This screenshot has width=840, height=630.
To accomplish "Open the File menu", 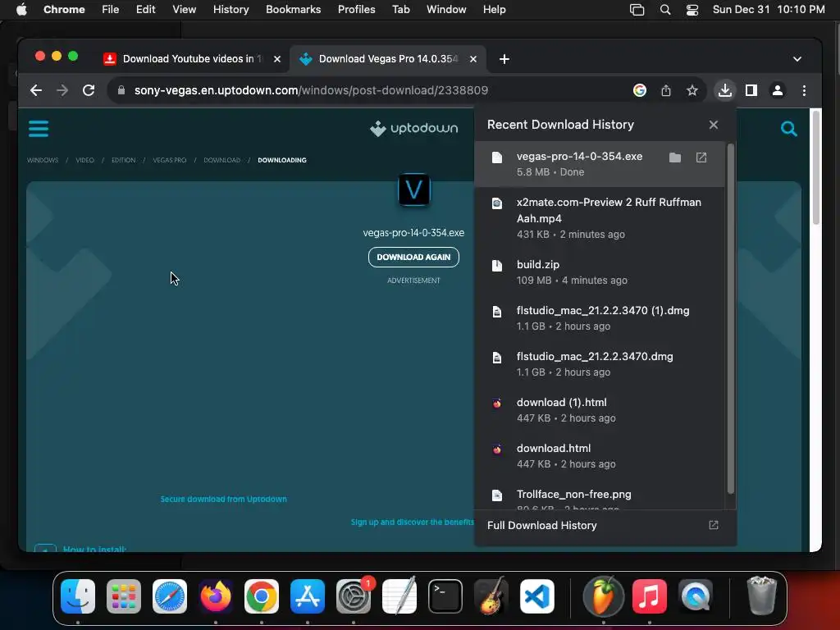I will click(x=111, y=10).
